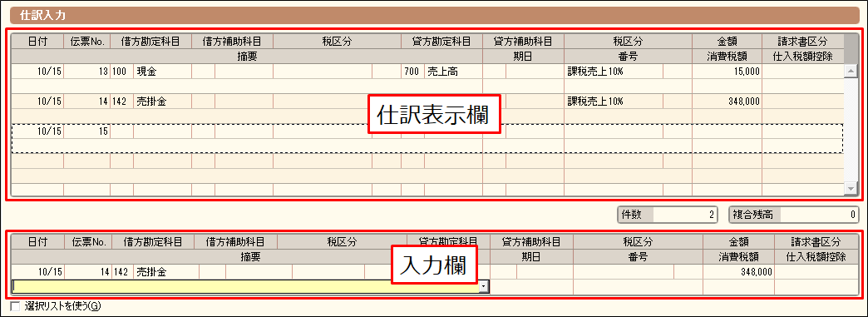Click the 348,000 amount in input row
The height and width of the screenshot is (317, 868).
point(738,272)
